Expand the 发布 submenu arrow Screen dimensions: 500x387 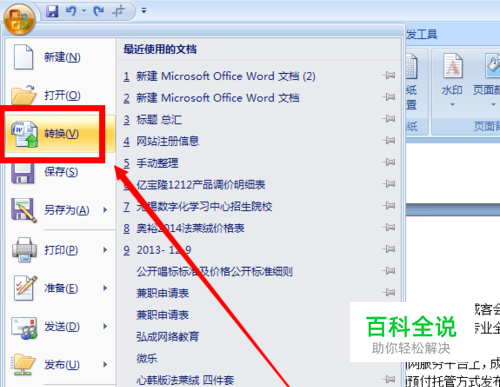point(105,364)
